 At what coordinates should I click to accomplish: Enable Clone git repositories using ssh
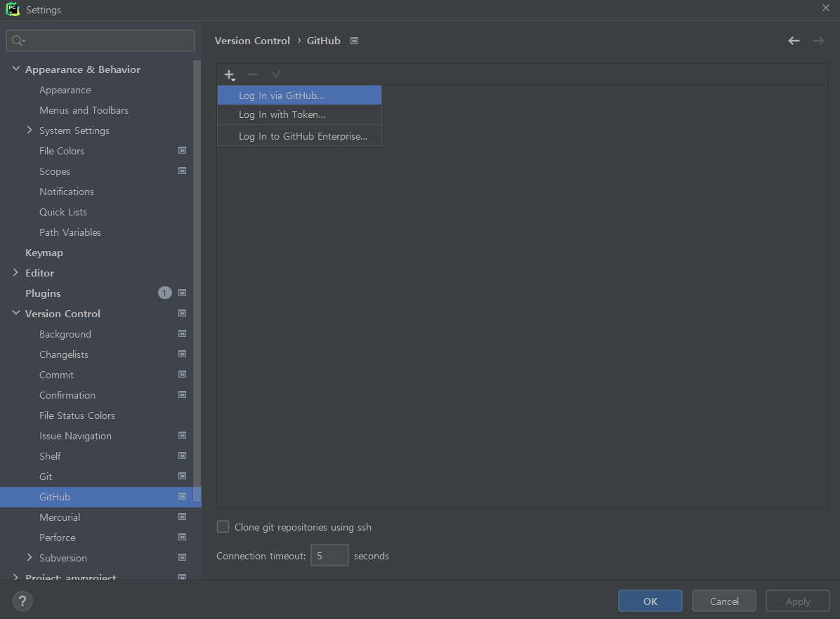tap(223, 526)
